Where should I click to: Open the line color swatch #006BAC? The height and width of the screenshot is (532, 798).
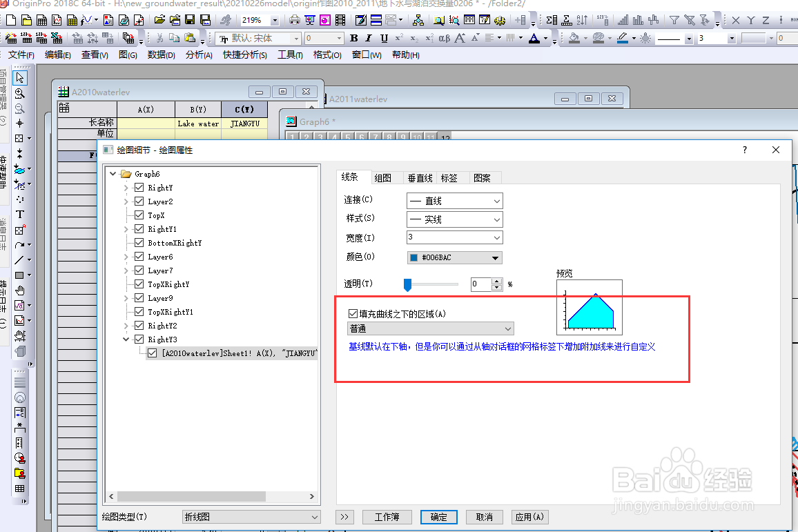454,258
